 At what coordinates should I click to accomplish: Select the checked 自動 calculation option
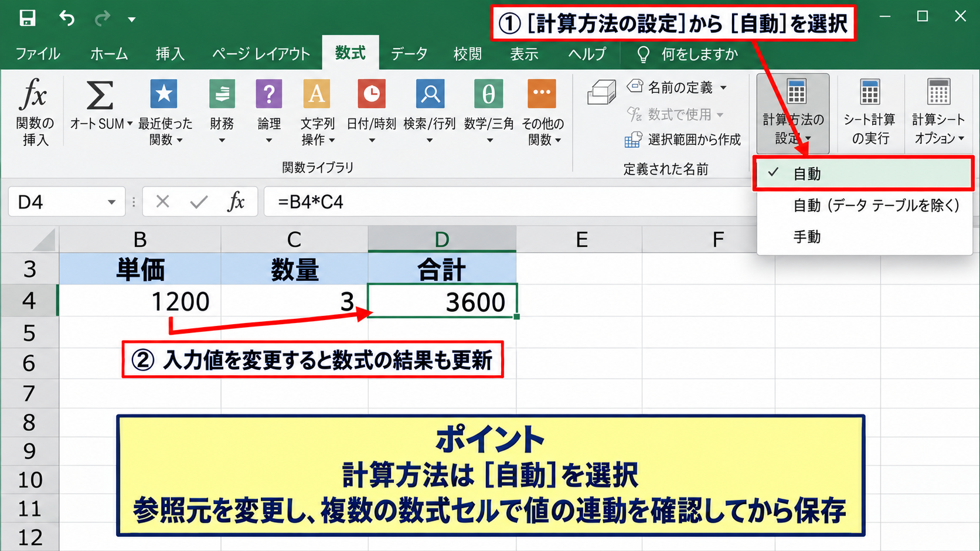[863, 174]
